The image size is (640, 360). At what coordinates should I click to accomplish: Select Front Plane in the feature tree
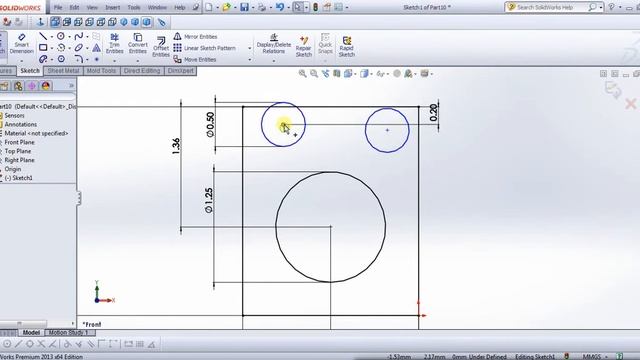[19, 142]
